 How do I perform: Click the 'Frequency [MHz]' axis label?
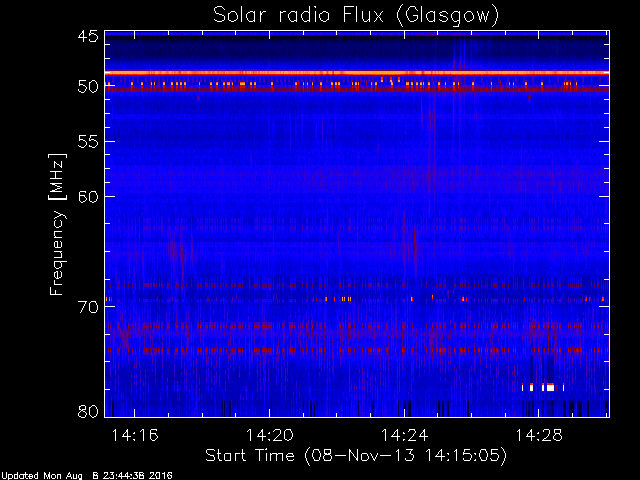(57, 224)
